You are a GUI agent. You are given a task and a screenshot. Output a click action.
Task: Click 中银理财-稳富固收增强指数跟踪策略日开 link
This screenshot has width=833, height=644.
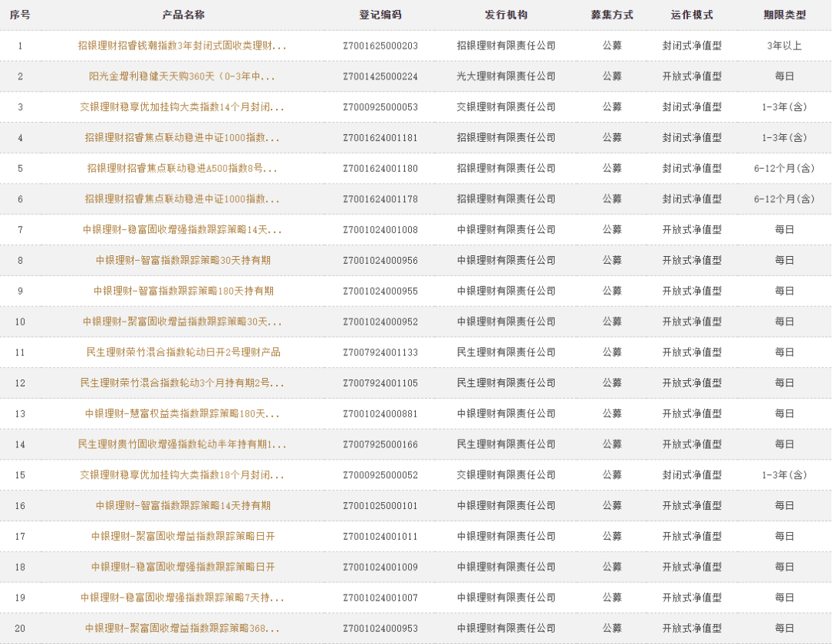point(183,567)
